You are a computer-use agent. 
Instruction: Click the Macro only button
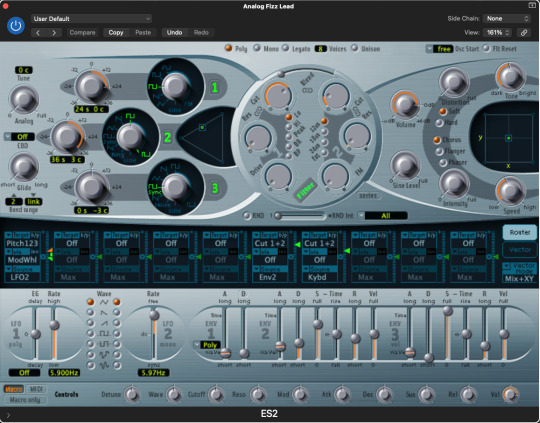click(x=25, y=400)
